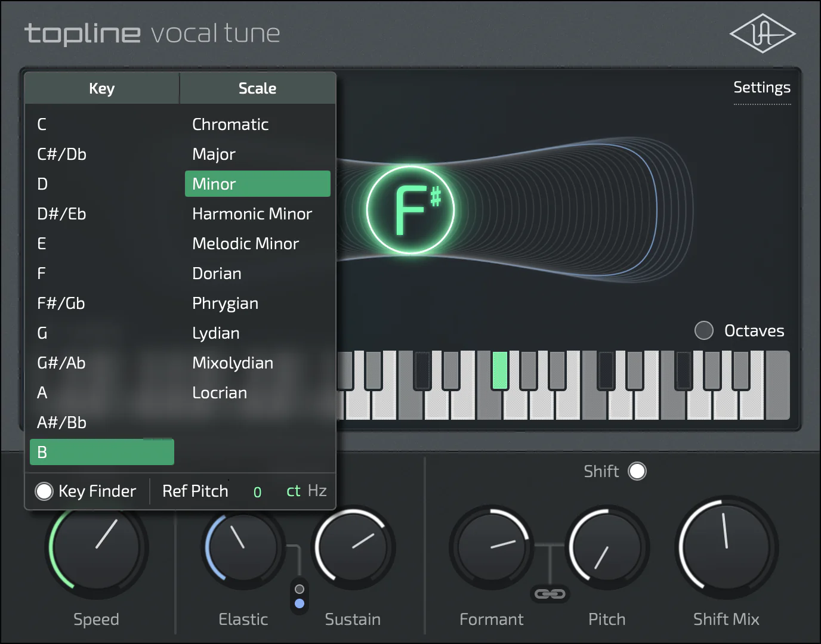The image size is (821, 644).
Task: Click the Scale column header
Action: point(258,88)
